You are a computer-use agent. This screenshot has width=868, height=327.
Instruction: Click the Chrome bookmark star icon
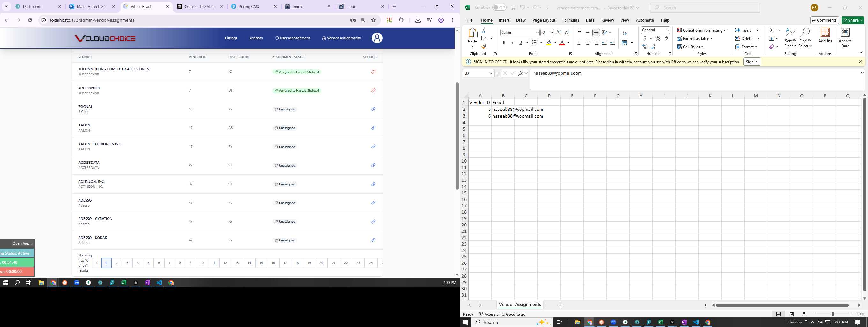click(x=373, y=20)
